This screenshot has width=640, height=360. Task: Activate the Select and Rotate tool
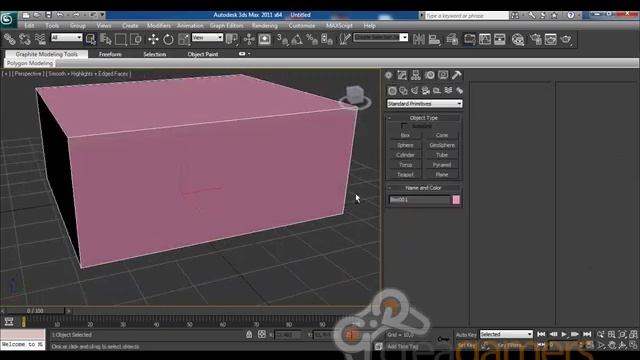[168, 39]
